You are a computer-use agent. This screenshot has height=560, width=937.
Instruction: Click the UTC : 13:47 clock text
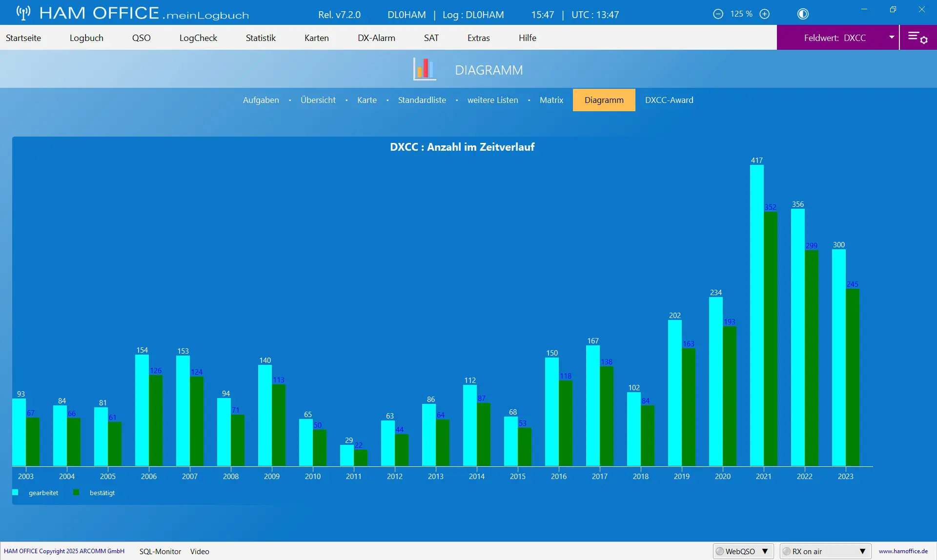[x=595, y=15]
